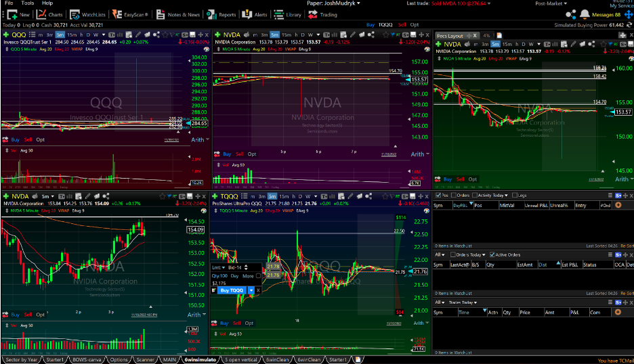
Task: Open the Arith scale dropdown on QQQ chart
Action: [x=200, y=139]
